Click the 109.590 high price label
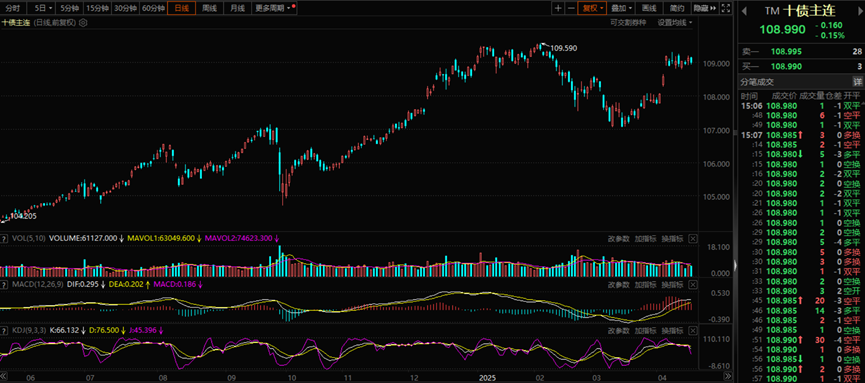865x383 pixels. click(x=564, y=49)
